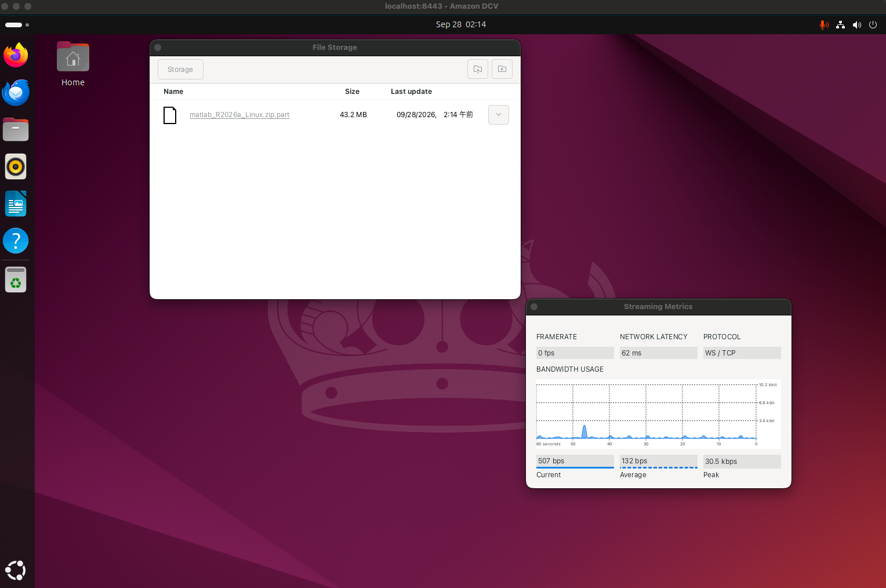Click the 30.5 kbps peak bandwidth value
The image size is (886, 588).
click(x=742, y=461)
